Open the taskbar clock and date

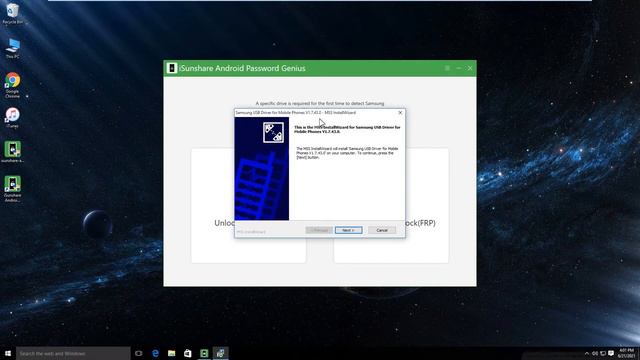coord(626,353)
